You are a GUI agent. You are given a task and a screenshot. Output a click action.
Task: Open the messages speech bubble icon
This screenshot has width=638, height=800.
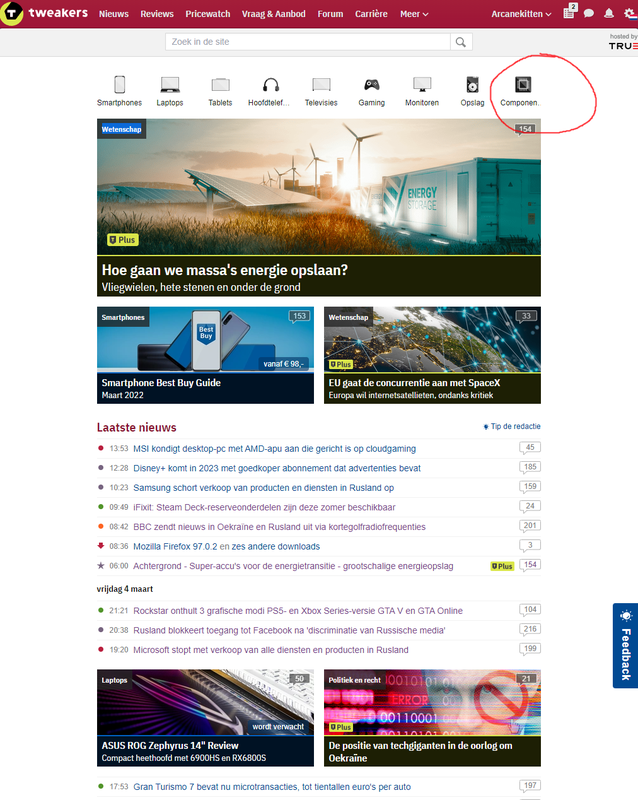point(588,13)
